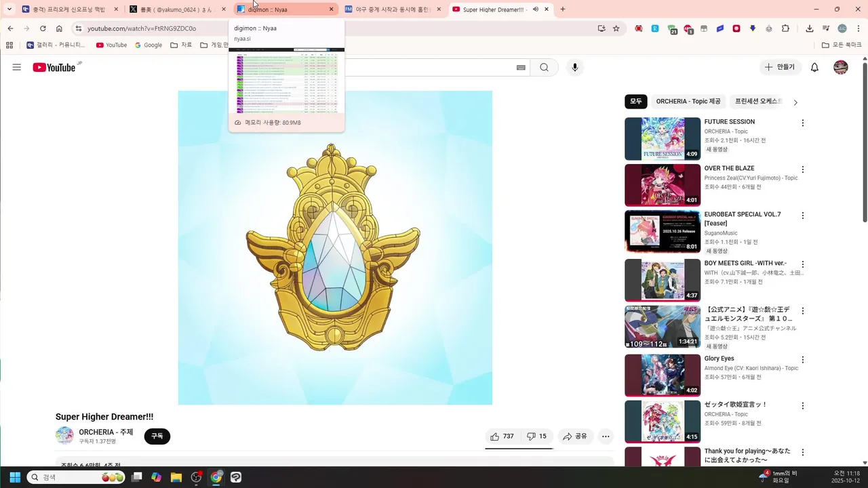The height and width of the screenshot is (488, 868).
Task: Open the YouTube bookmark in the bookmarks bar
Action: click(111, 45)
